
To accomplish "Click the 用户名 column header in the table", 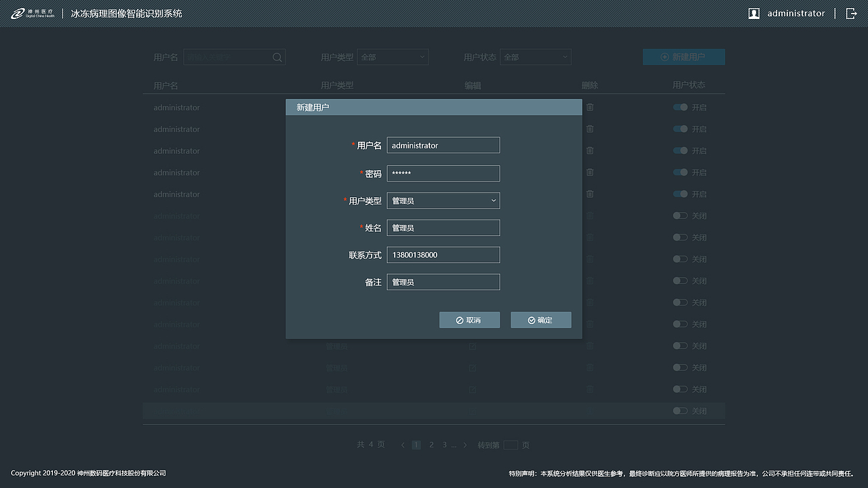I will (166, 85).
